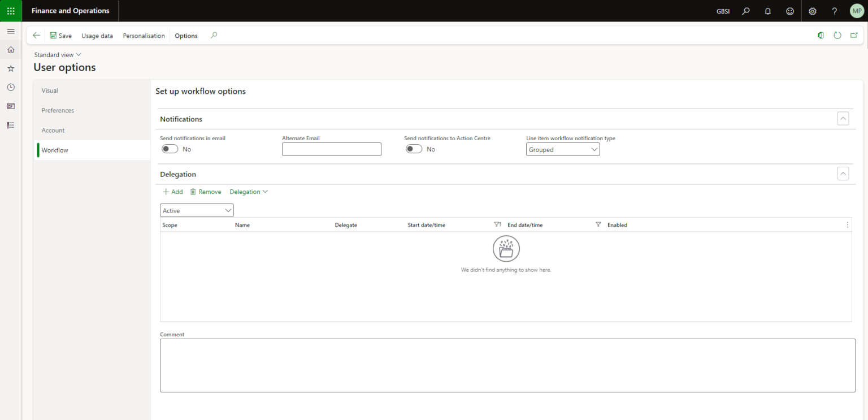Select the Home icon in the sidebar
Viewport: 868px width, 420px height.
tap(10, 49)
